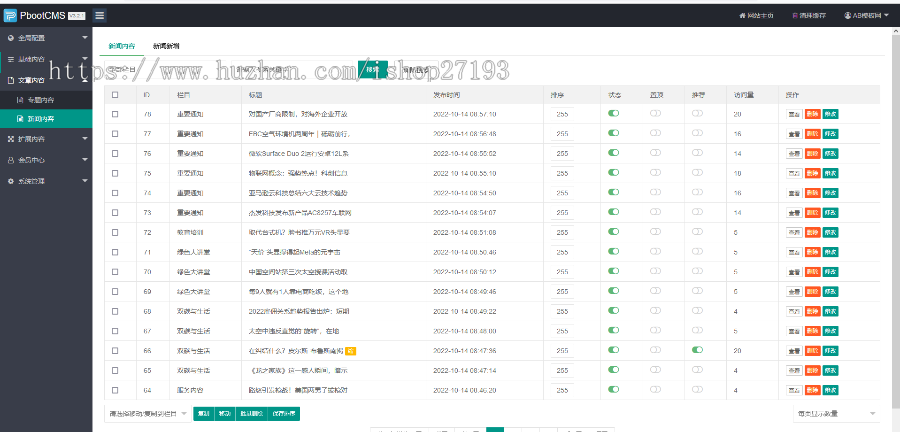Click the expand icon for extended content
900x432 pixels.
11,139
